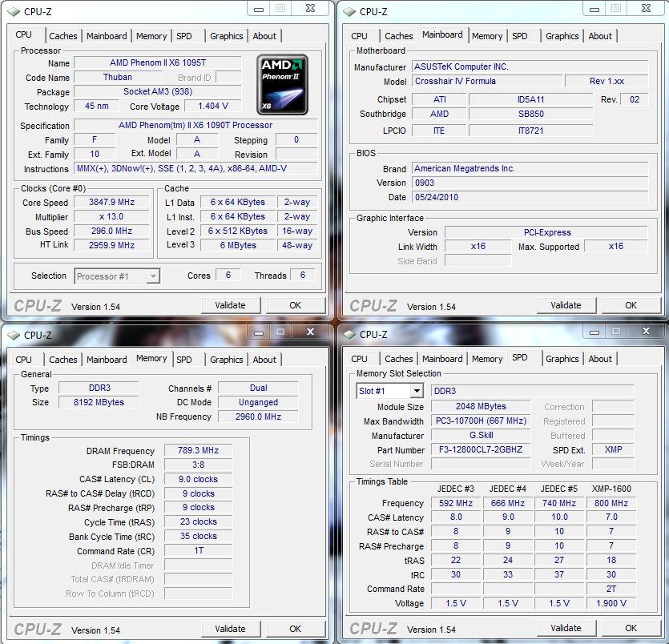Click the DRAM Frequency value 789.3 MHz
Viewport: 669px width, 644px height.
tap(199, 450)
